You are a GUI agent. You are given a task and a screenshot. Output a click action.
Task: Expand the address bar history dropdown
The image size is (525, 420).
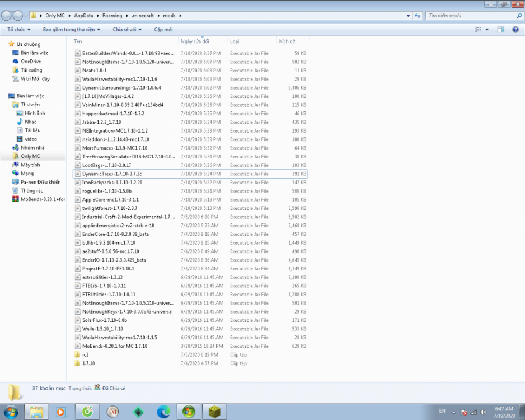tap(408, 16)
